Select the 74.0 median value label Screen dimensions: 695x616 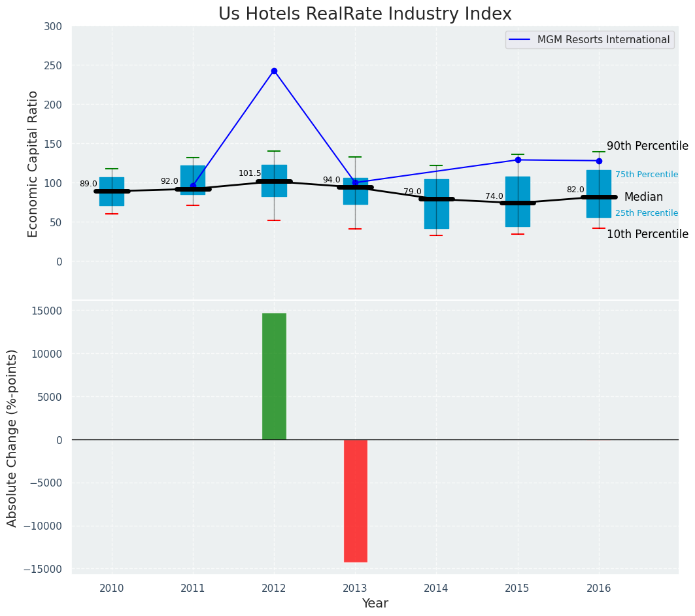coord(494,196)
